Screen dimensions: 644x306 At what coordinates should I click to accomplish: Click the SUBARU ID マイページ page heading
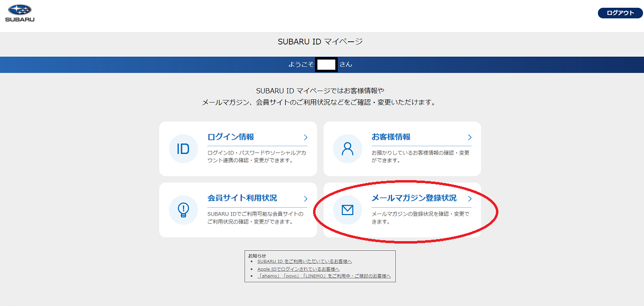320,42
